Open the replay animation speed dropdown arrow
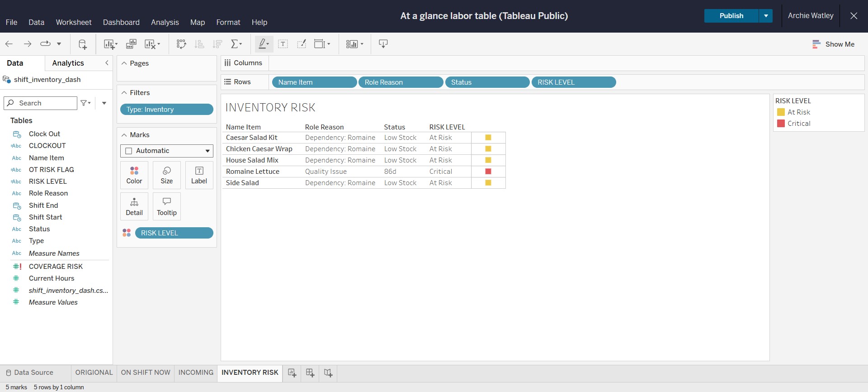 click(59, 44)
